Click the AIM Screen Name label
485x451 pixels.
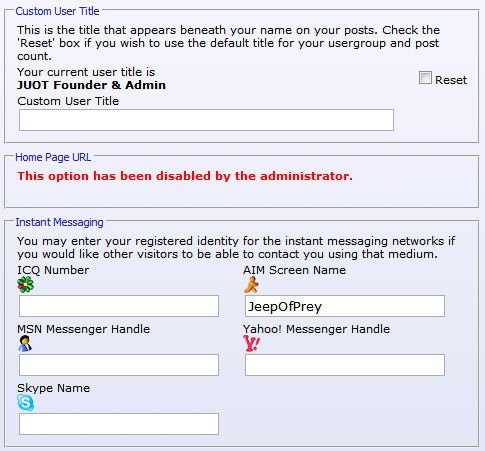[x=294, y=270]
